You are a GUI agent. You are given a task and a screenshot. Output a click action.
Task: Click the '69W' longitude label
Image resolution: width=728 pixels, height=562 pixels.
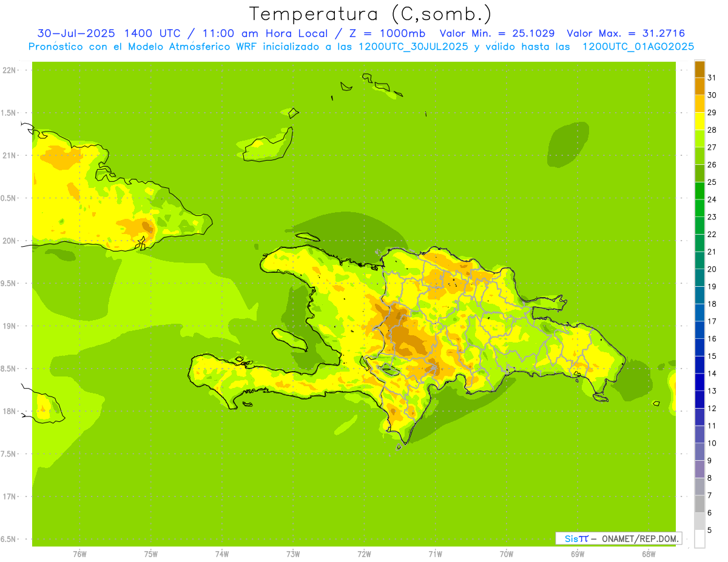click(x=578, y=554)
